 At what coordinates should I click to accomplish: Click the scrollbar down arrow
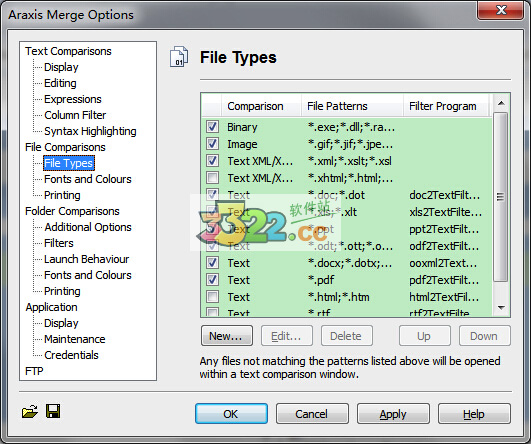[x=501, y=308]
